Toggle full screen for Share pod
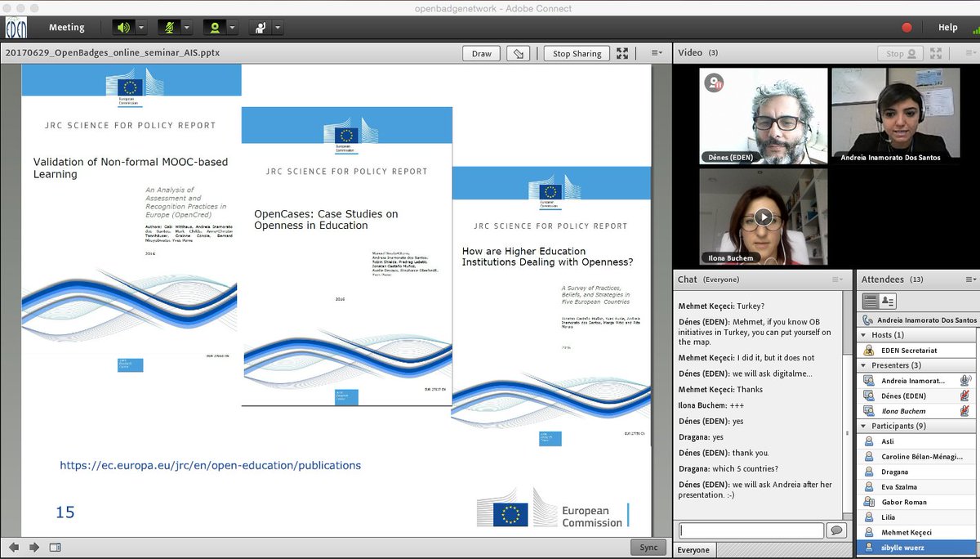980x559 pixels. coord(622,53)
